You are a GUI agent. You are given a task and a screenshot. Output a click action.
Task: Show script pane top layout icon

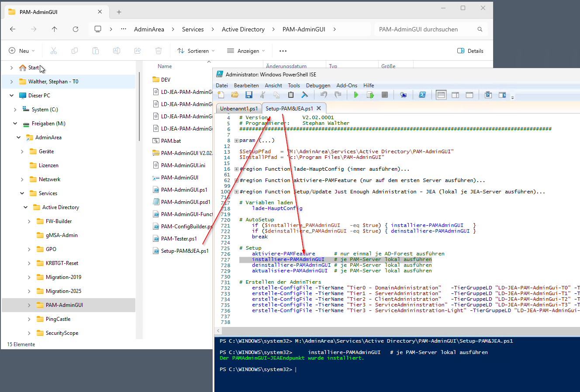(x=441, y=95)
